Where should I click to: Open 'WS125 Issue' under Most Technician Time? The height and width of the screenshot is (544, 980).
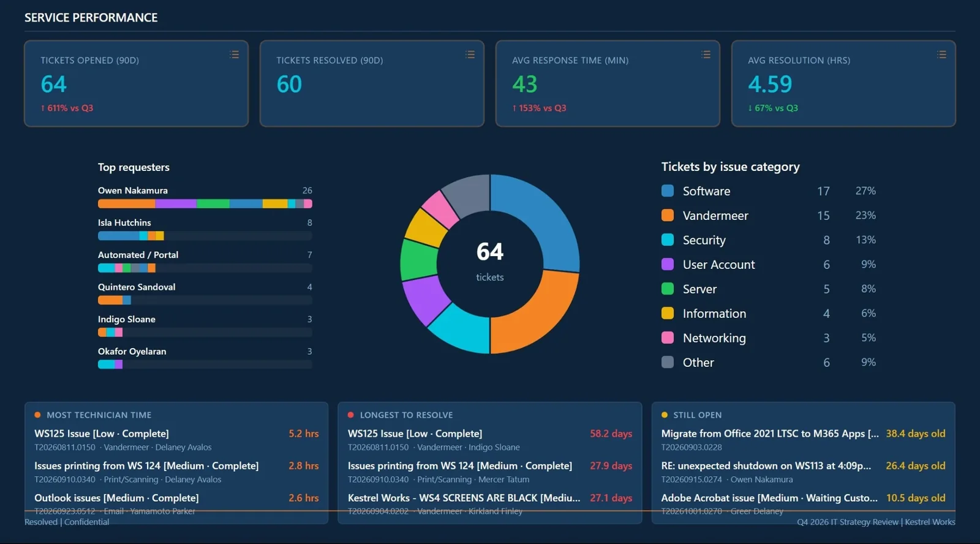click(x=102, y=433)
